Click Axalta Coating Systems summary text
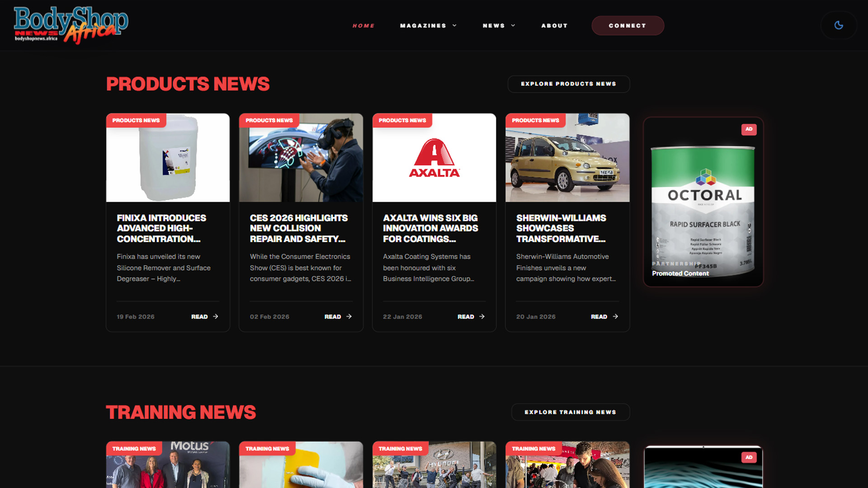The width and height of the screenshot is (868, 488). point(429,267)
